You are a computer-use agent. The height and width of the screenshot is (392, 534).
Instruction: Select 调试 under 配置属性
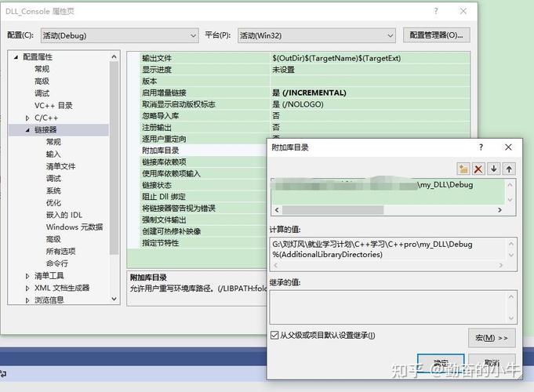[42, 93]
